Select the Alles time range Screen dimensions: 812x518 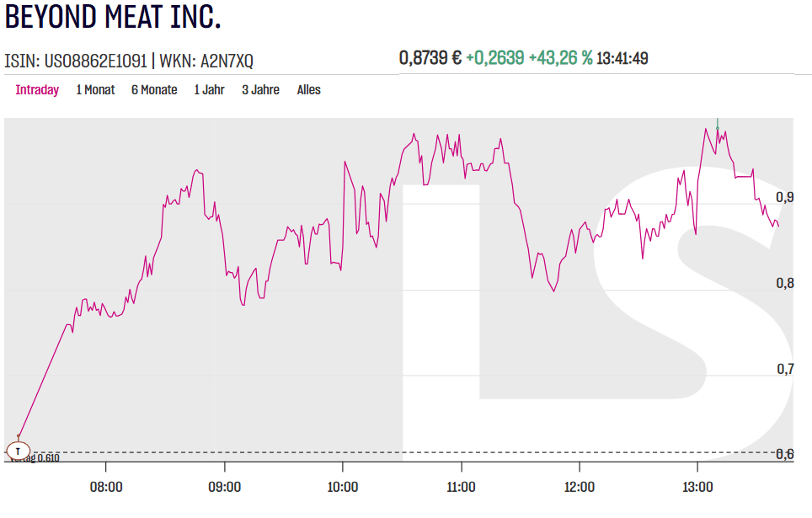click(x=308, y=90)
